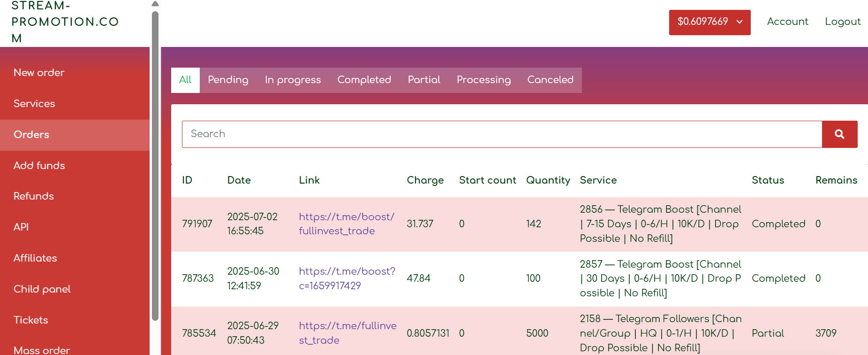Open the Completed orders tab
The height and width of the screenshot is (355, 868).
point(364,80)
